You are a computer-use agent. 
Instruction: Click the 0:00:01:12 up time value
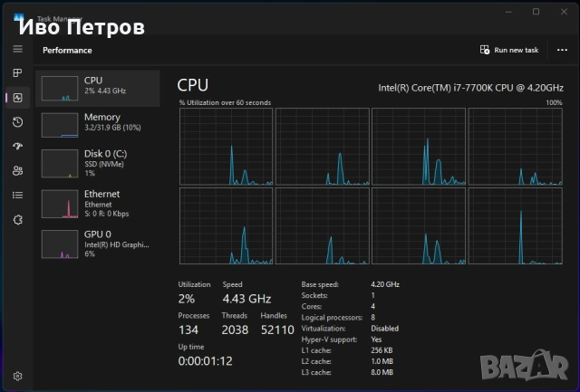coord(206,361)
